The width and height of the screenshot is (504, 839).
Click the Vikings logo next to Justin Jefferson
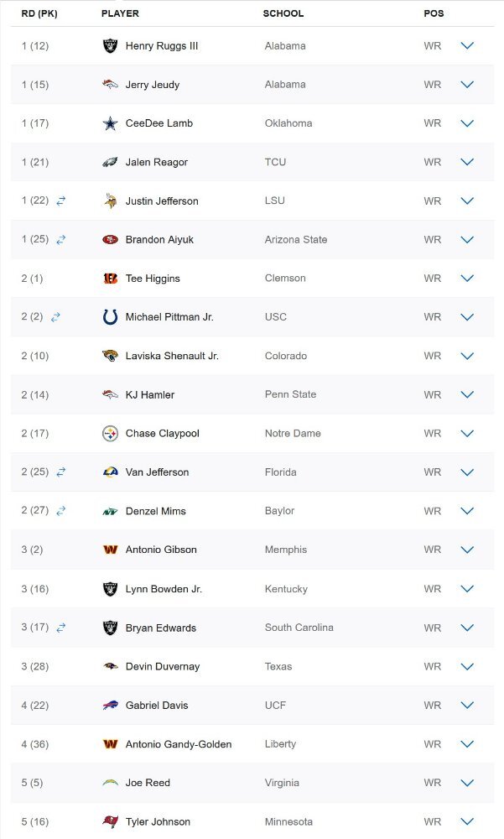[110, 201]
